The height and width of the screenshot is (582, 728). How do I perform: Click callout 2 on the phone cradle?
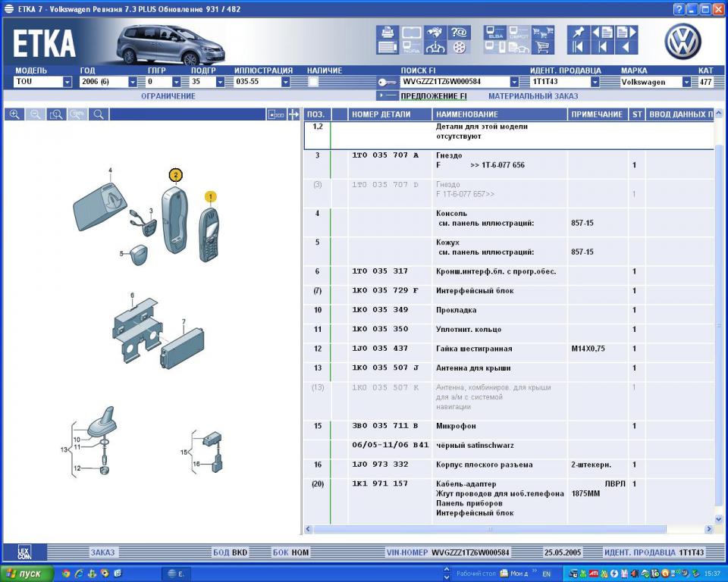tap(175, 175)
